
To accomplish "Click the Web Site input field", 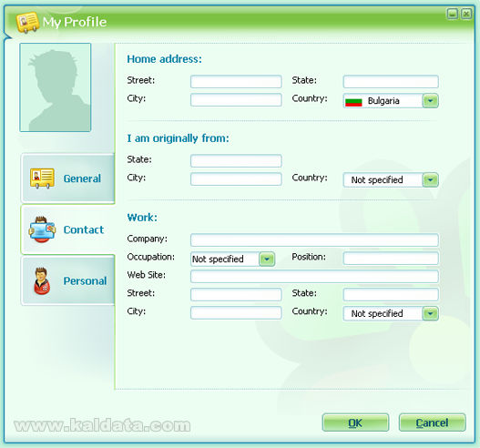I will pyautogui.click(x=314, y=276).
